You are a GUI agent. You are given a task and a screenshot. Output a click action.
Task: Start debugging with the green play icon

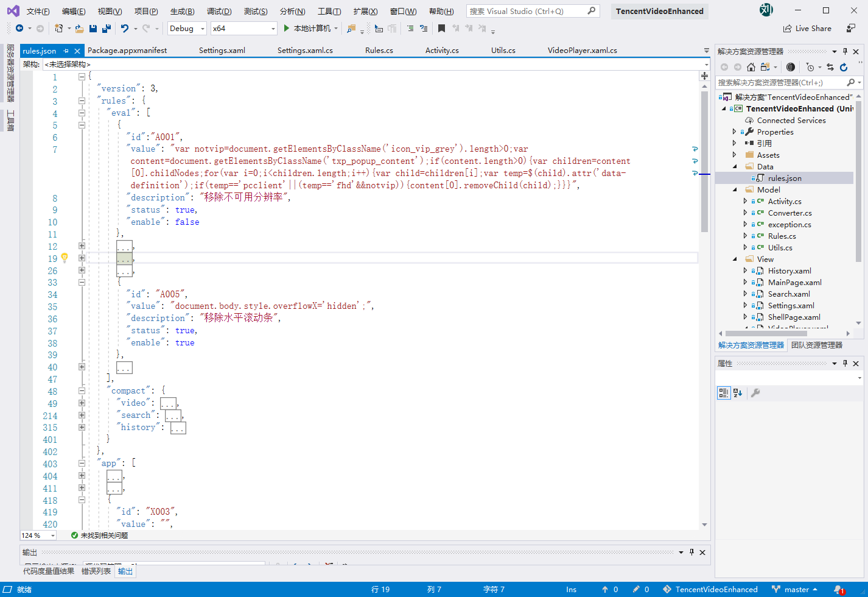coord(287,28)
